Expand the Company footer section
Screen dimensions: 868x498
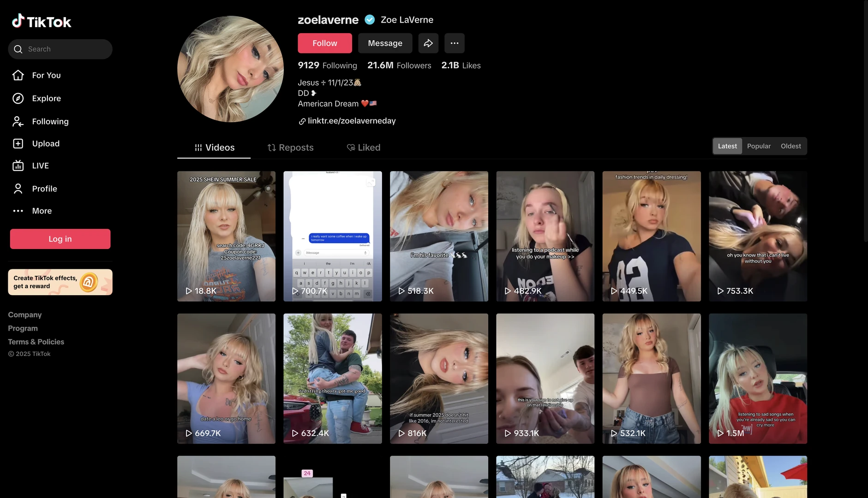[25, 314]
